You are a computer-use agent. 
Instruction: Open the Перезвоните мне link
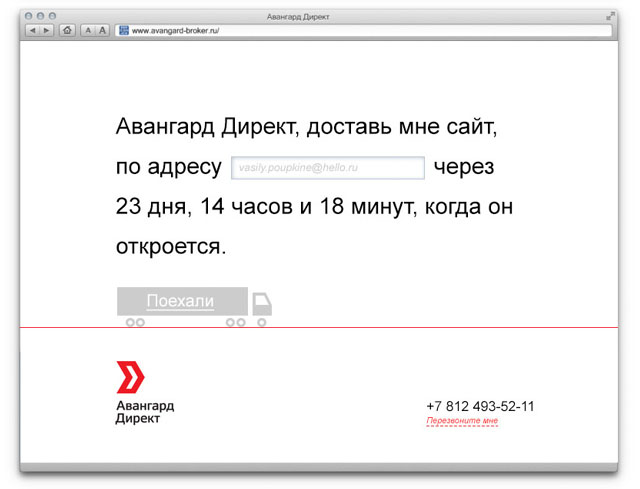462,421
